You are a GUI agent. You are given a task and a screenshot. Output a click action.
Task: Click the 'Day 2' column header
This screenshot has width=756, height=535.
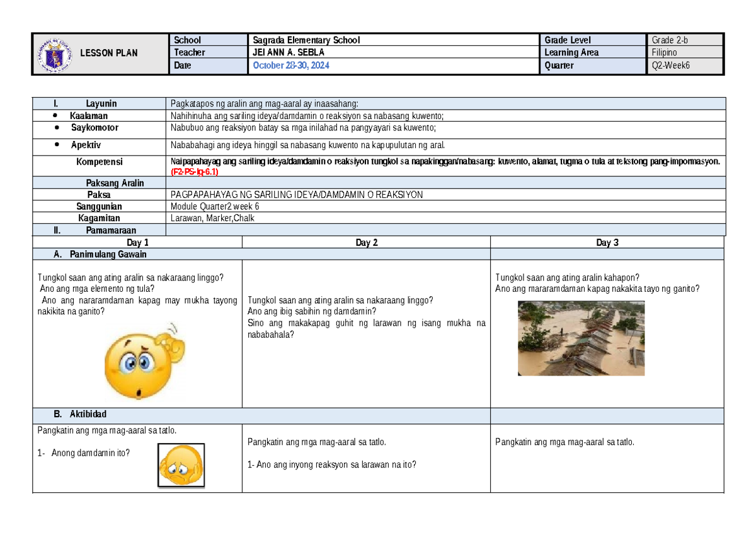tap(366, 243)
